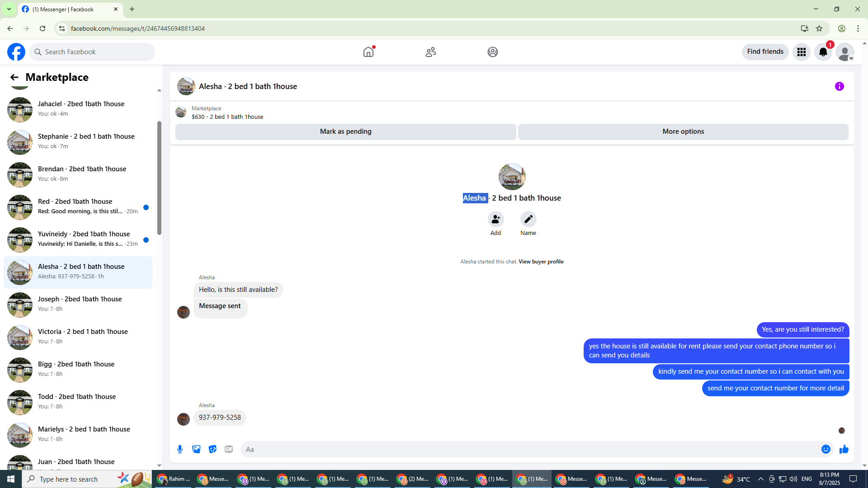Open the emoji picker
The image size is (868, 488).
(826, 449)
